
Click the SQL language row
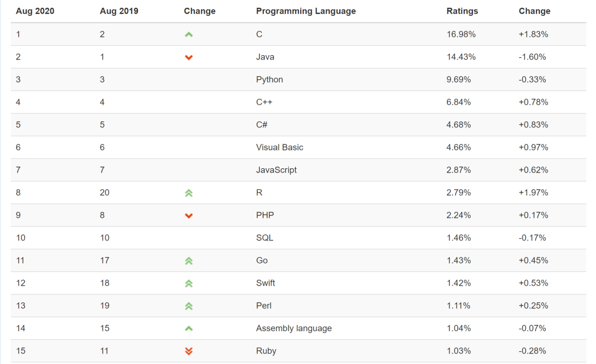click(299, 238)
